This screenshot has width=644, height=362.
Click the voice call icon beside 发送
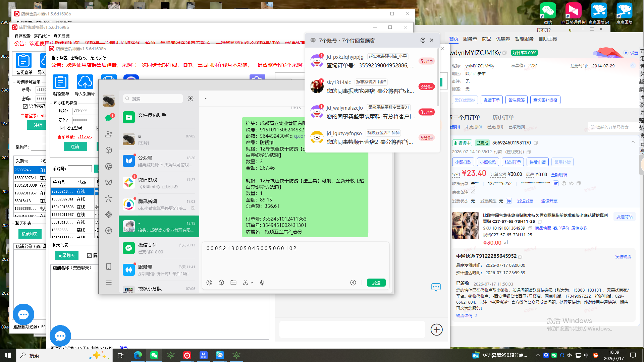[353, 283]
